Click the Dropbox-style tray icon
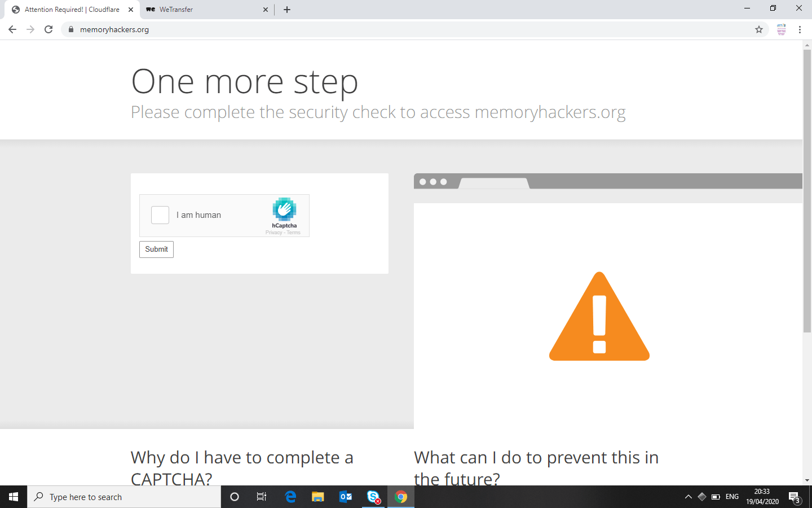The image size is (812, 508). 702,497
